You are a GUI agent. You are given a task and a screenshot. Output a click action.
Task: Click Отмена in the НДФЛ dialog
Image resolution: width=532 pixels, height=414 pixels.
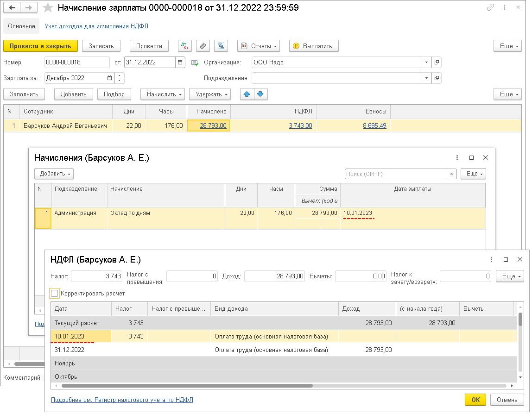coord(507,400)
